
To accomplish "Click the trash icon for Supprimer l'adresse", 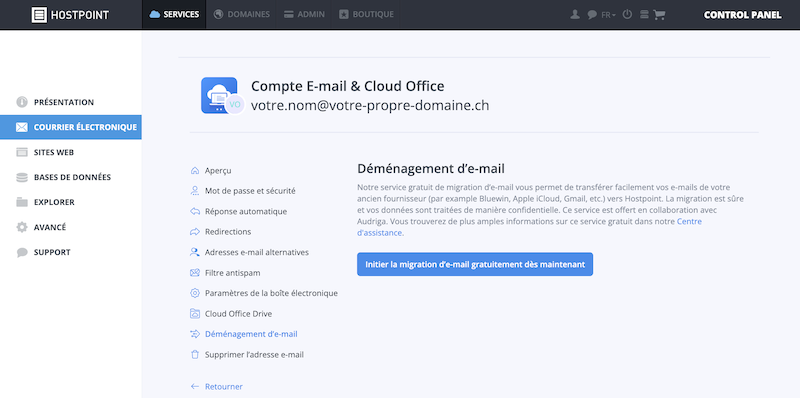I will click(194, 354).
